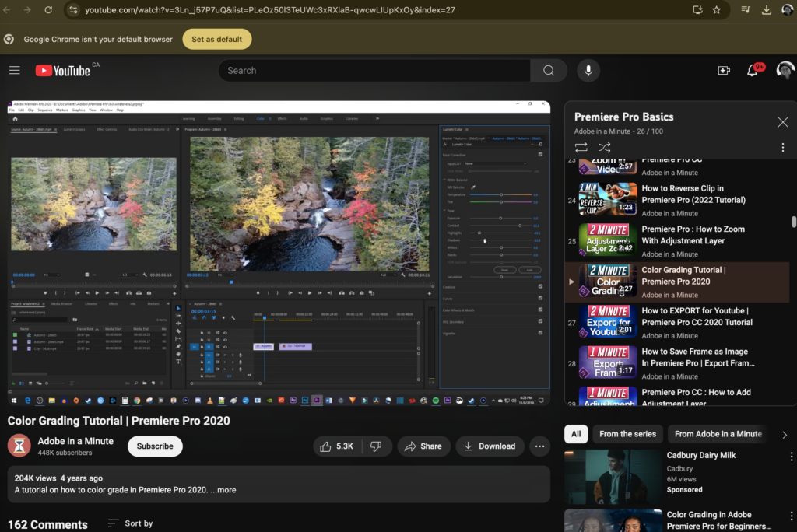Open the comments Sort by menu

130,523
